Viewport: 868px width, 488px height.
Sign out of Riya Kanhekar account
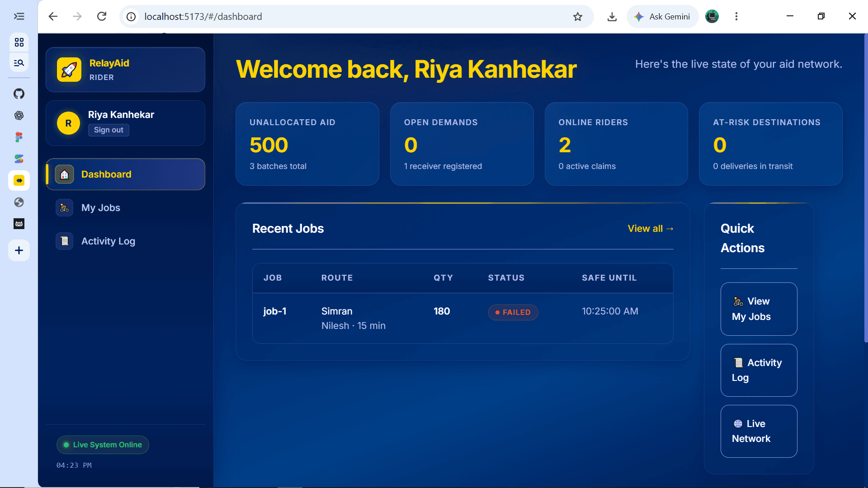(x=108, y=130)
